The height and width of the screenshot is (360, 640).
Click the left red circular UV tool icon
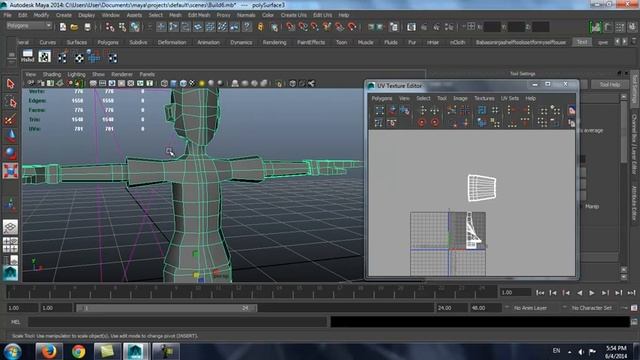click(422, 122)
